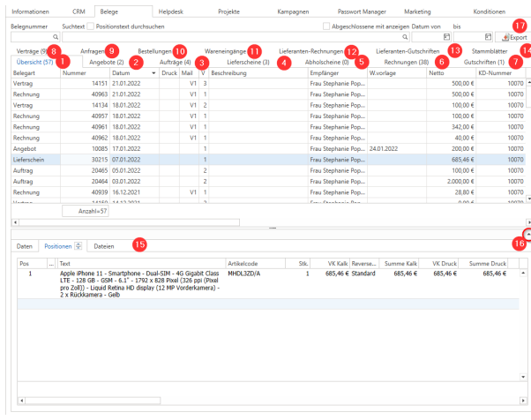This screenshot has height=420, width=531.
Task: Switch to the Rechnungen (38) tab
Action: click(x=405, y=63)
